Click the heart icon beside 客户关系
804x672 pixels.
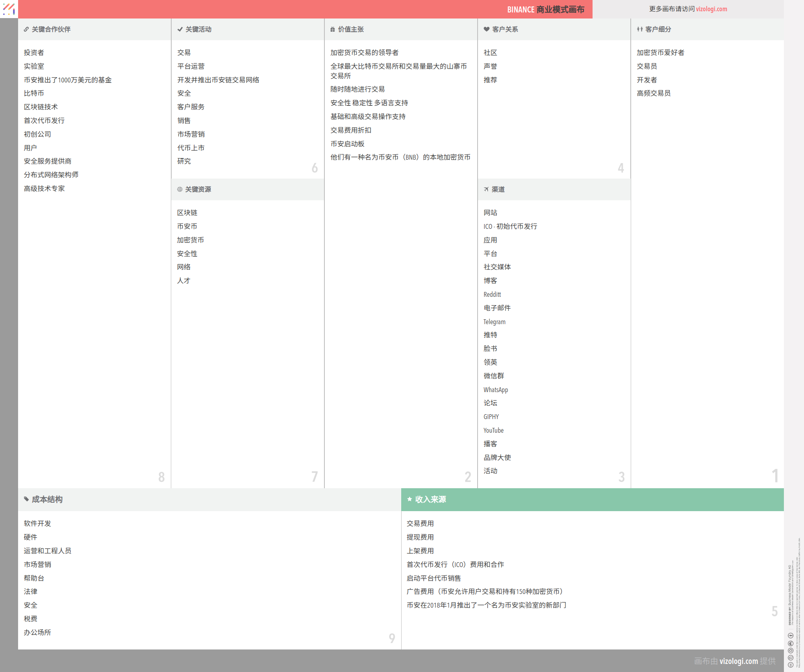pyautogui.click(x=486, y=29)
